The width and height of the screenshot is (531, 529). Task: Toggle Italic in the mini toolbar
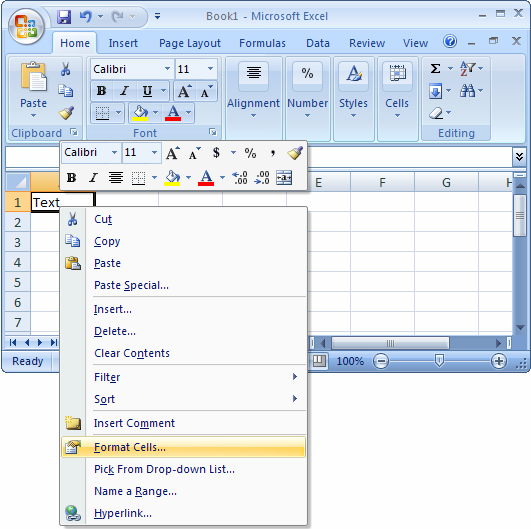(x=93, y=177)
